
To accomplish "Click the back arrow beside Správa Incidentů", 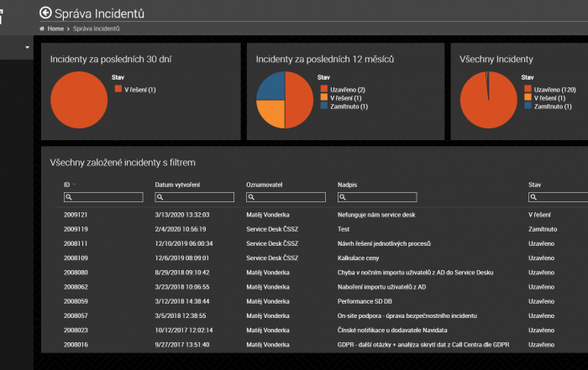I will [45, 13].
